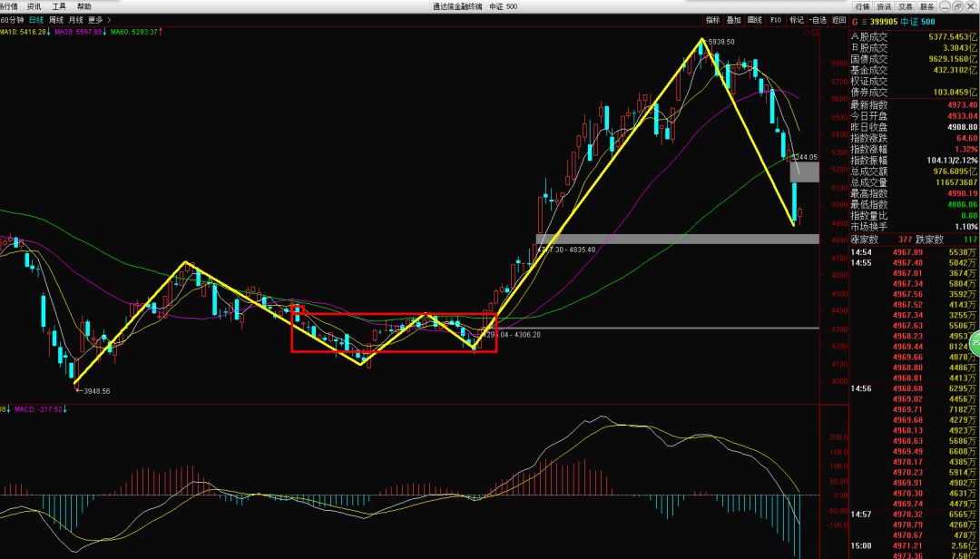Switch to the 月线 monthly chart tab
This screenshot has height=559, width=980.
(75, 20)
